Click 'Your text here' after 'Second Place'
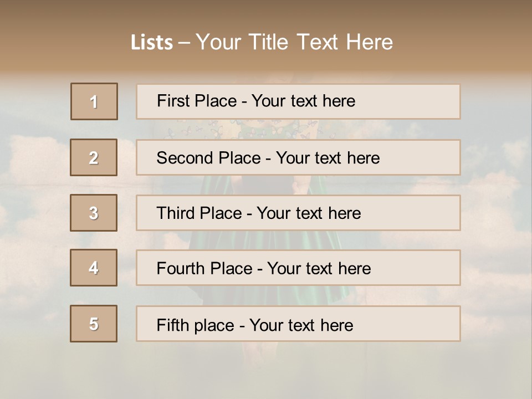The width and height of the screenshot is (532, 399). (x=328, y=158)
